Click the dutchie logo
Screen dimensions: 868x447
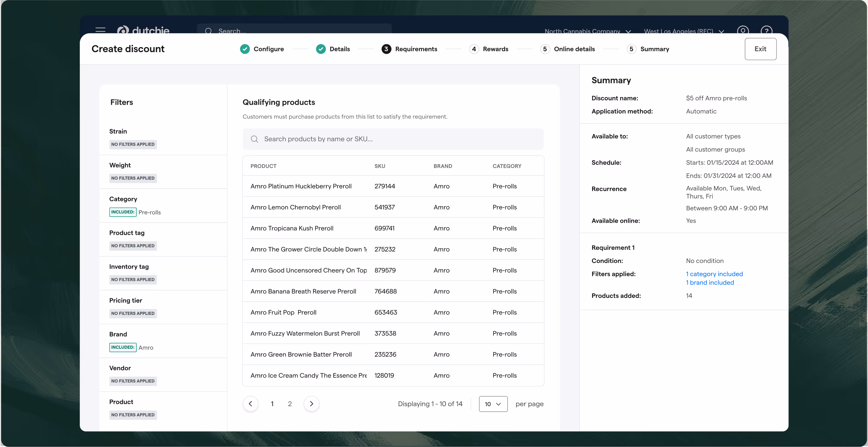[143, 30]
